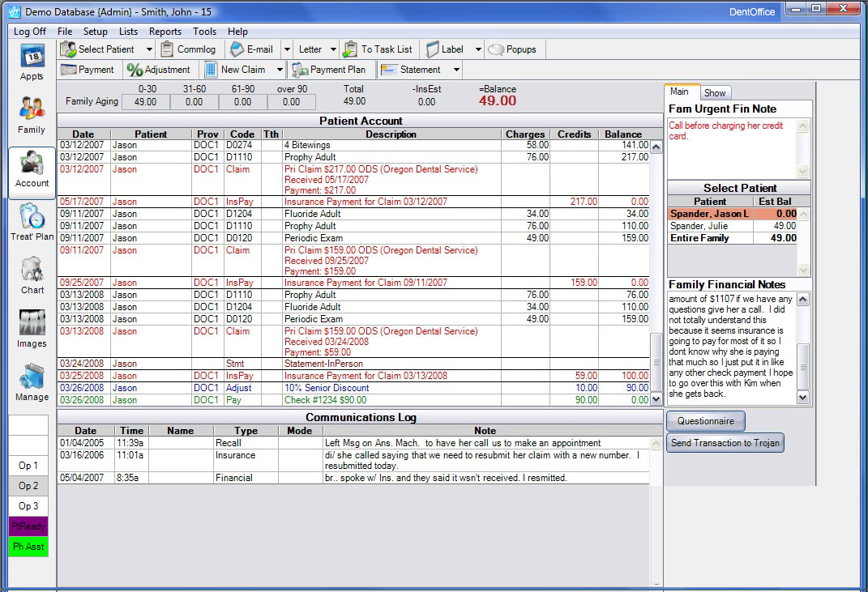
Task: Open the tooth Chart module
Action: [32, 275]
